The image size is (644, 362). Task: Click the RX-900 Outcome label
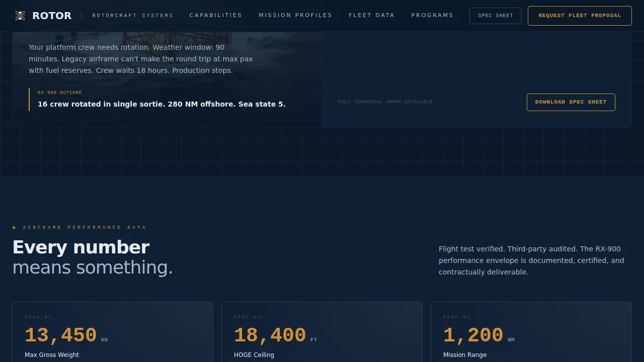[x=60, y=93]
